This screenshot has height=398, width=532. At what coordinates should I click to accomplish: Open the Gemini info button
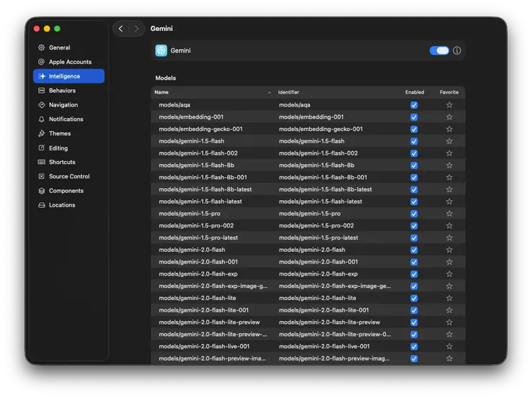(457, 50)
